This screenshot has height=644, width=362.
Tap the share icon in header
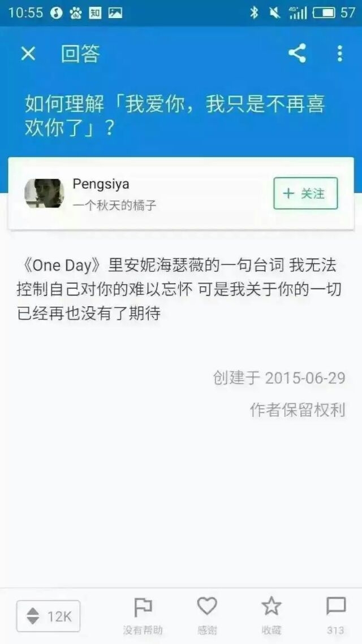coord(297,54)
